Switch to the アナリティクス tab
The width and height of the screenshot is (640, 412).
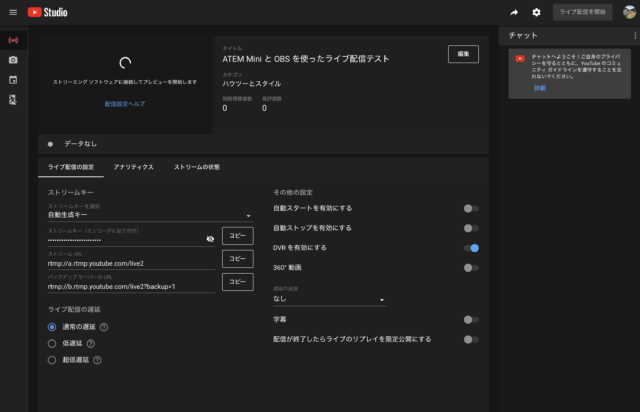(x=134, y=167)
